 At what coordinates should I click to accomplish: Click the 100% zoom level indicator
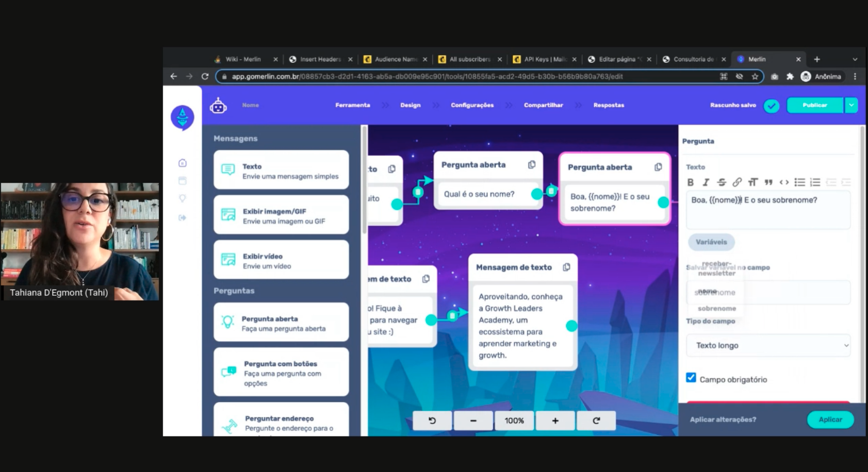pos(514,420)
